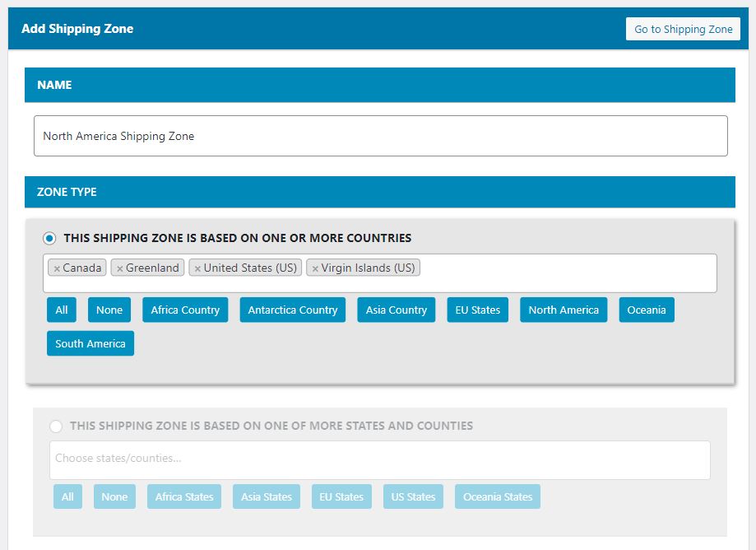The image size is (756, 550).
Task: Remove United States (US) tag x icon
Action: (197, 268)
